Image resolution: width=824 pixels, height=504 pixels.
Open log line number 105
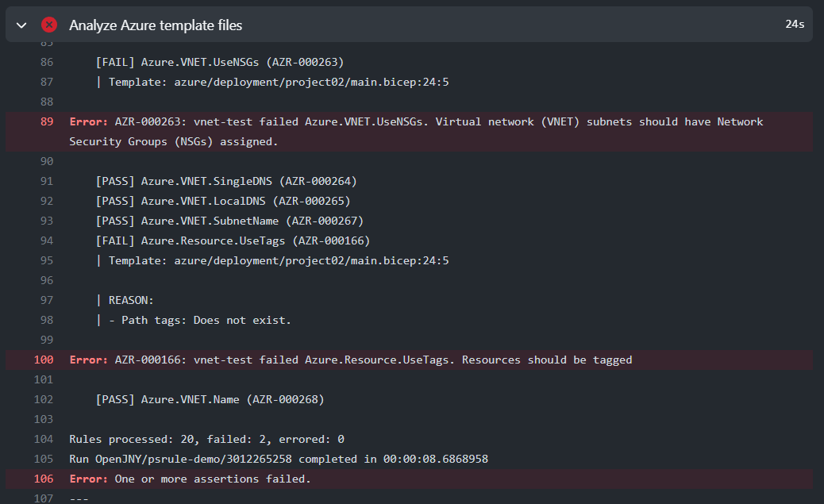point(44,459)
